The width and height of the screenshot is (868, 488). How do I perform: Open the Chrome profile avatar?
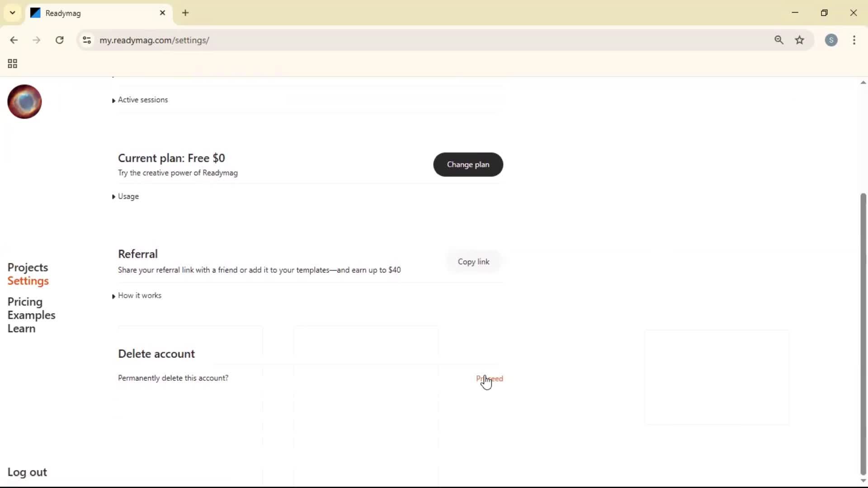[832, 40]
